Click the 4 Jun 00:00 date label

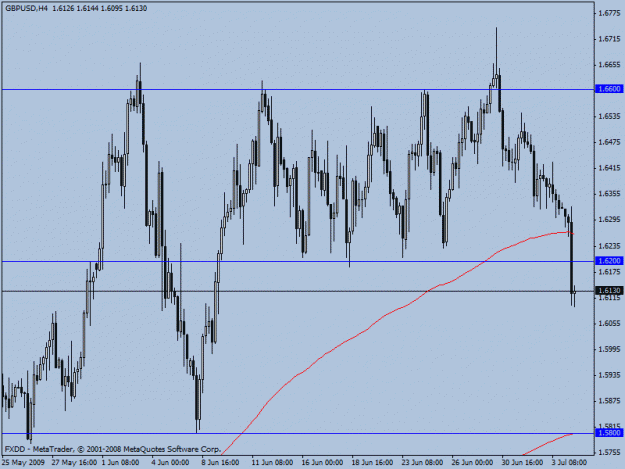pos(170,463)
